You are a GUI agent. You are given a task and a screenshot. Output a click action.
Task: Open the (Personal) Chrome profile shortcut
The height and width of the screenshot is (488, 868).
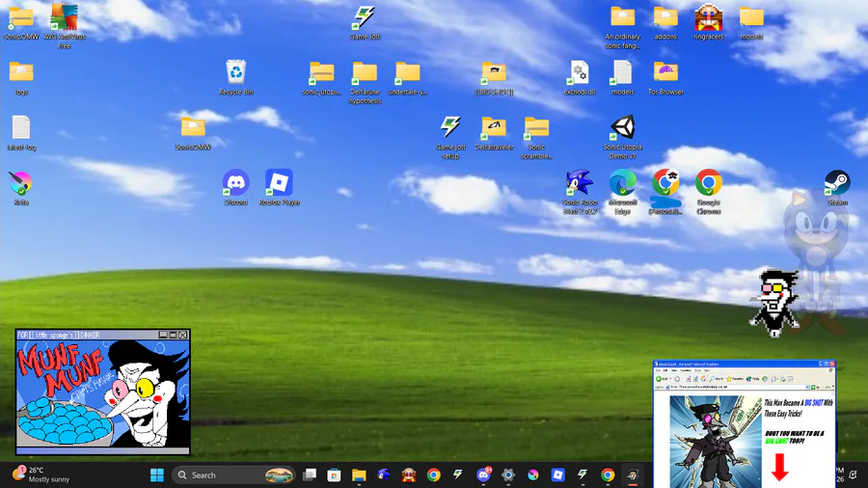[x=665, y=192]
